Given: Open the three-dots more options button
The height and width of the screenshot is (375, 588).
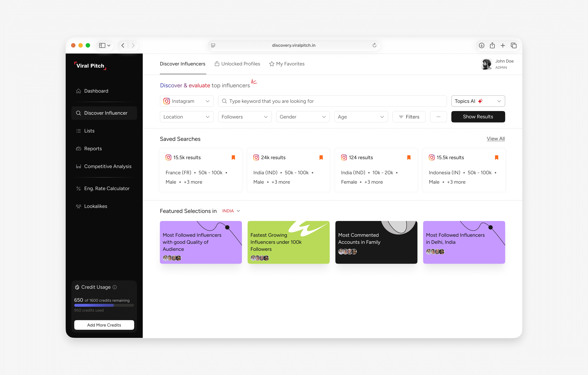Looking at the screenshot, I should tap(438, 117).
